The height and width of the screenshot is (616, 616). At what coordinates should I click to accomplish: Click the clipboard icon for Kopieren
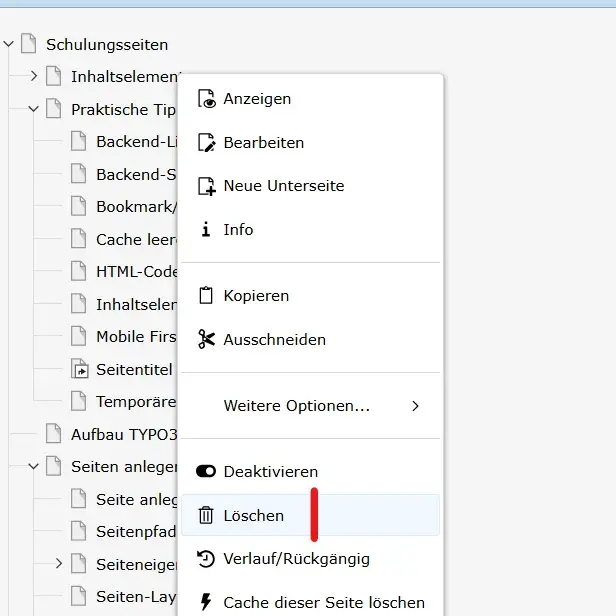pos(206,296)
